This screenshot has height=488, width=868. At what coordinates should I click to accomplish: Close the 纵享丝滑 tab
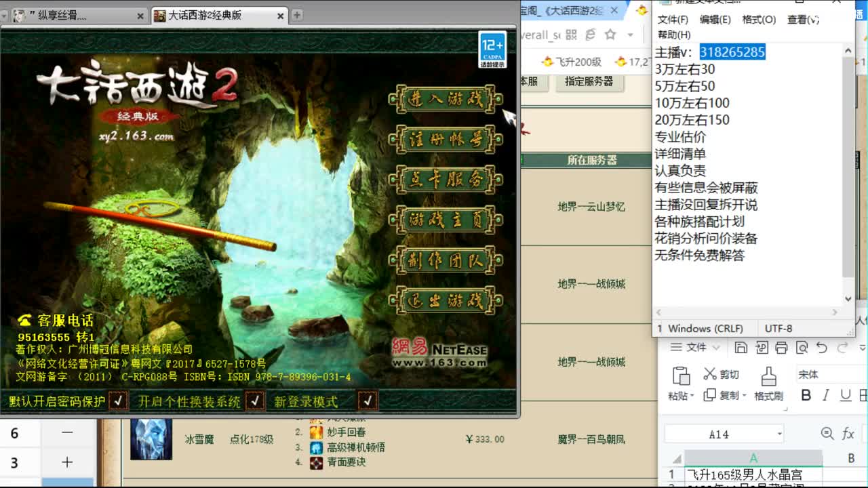pos(140,16)
